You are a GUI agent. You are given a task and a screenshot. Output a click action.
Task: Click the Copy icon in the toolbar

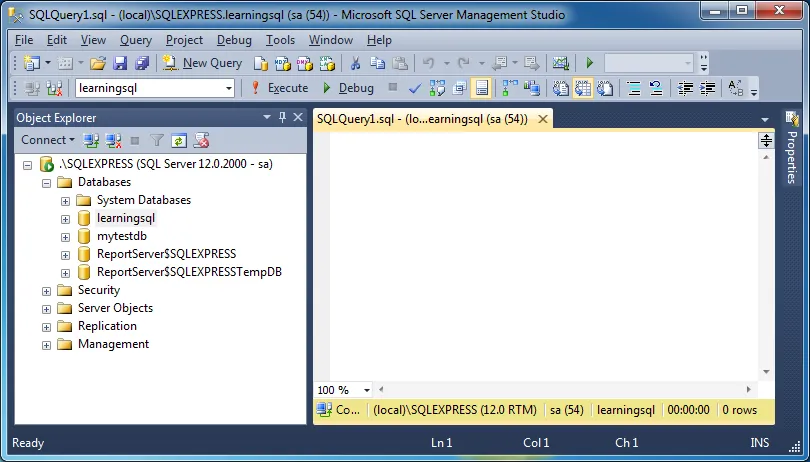[378, 63]
